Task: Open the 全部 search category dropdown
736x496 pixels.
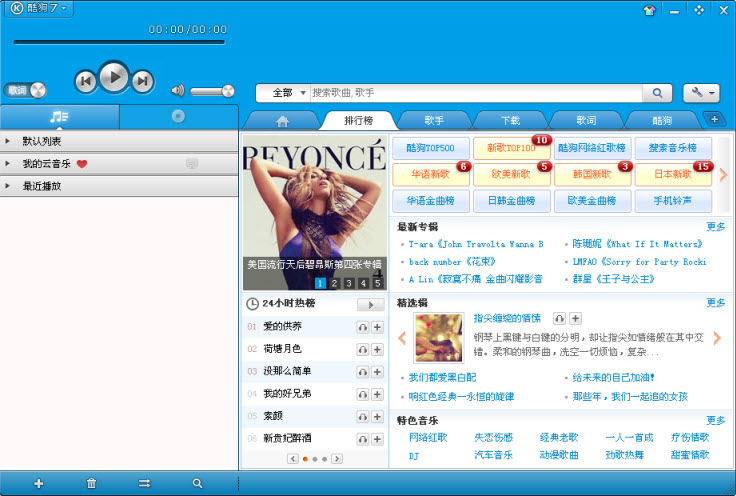Action: (282, 92)
